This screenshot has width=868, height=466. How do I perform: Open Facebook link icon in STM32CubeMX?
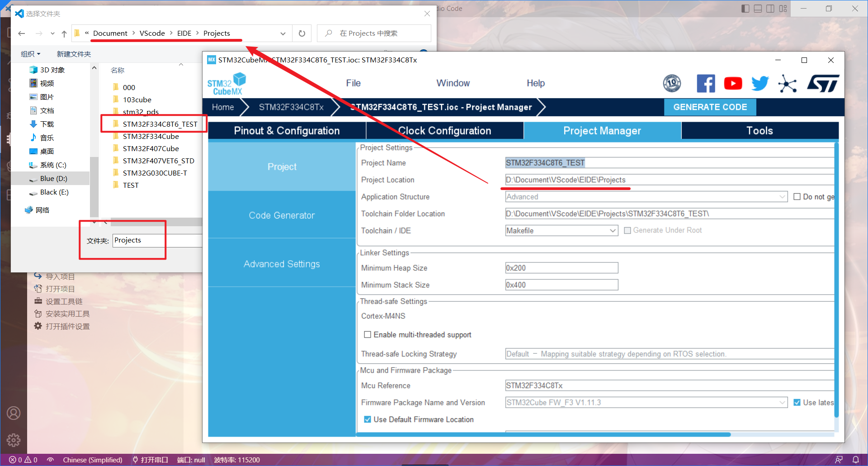point(706,84)
